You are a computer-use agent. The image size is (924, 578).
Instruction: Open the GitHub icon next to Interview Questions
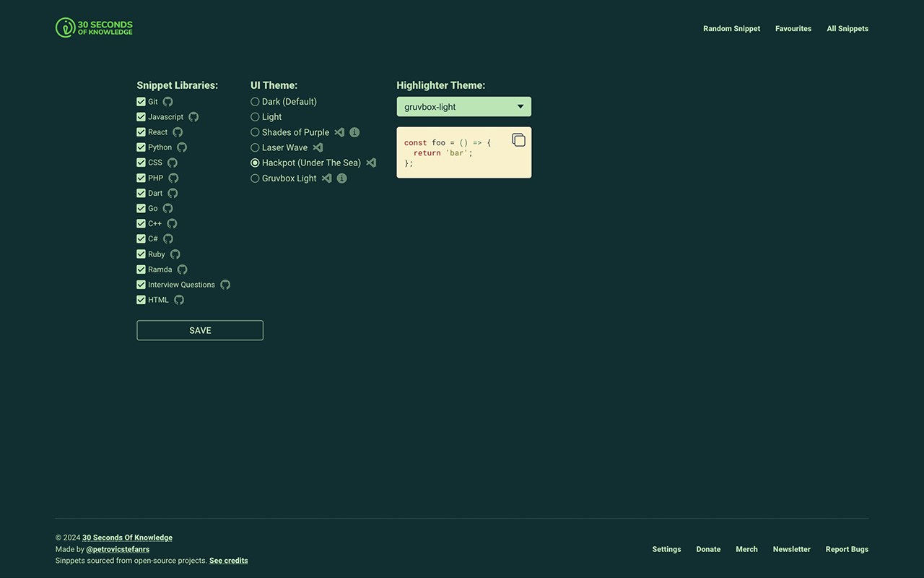225,285
